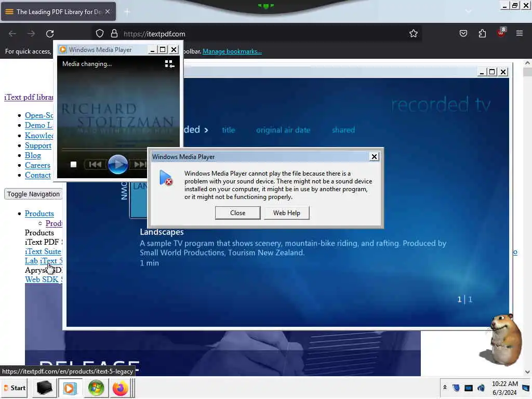The height and width of the screenshot is (399, 532).
Task: Open the iText pdf library link
Action: tap(29, 97)
